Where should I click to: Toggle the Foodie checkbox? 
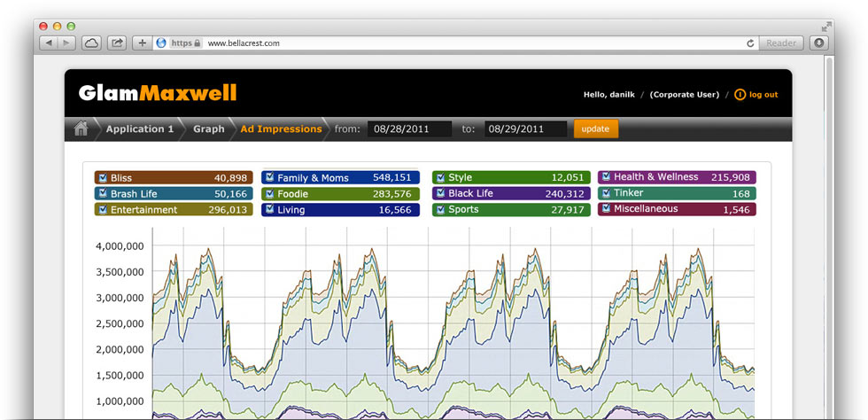tap(269, 194)
